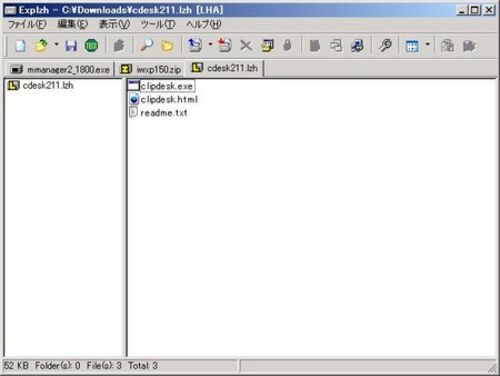Click the readme.txt document icon
The image size is (500, 376).
click(133, 112)
